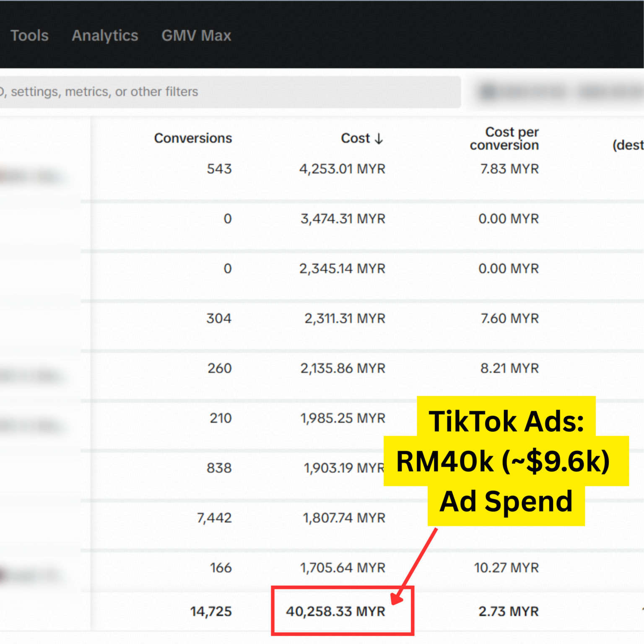Click the Cost descending sort arrow
Image resolution: width=644 pixels, height=644 pixels.
379,139
